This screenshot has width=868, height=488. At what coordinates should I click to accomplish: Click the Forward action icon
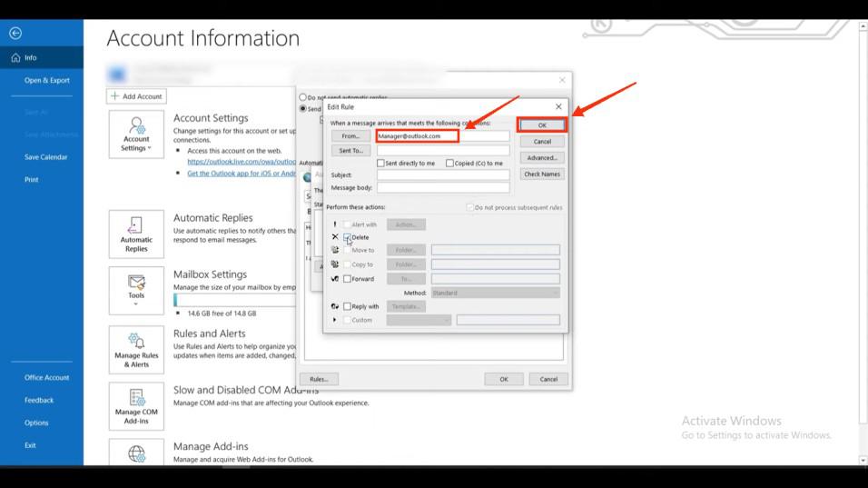click(335, 279)
